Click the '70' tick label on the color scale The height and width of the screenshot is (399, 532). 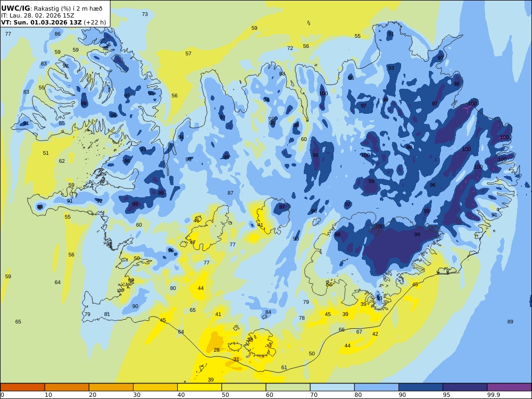click(x=314, y=395)
